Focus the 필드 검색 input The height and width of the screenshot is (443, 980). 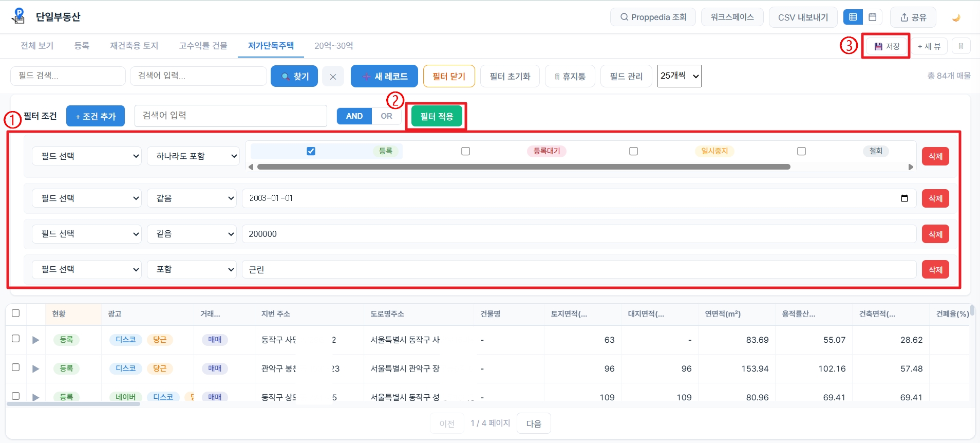coord(68,76)
